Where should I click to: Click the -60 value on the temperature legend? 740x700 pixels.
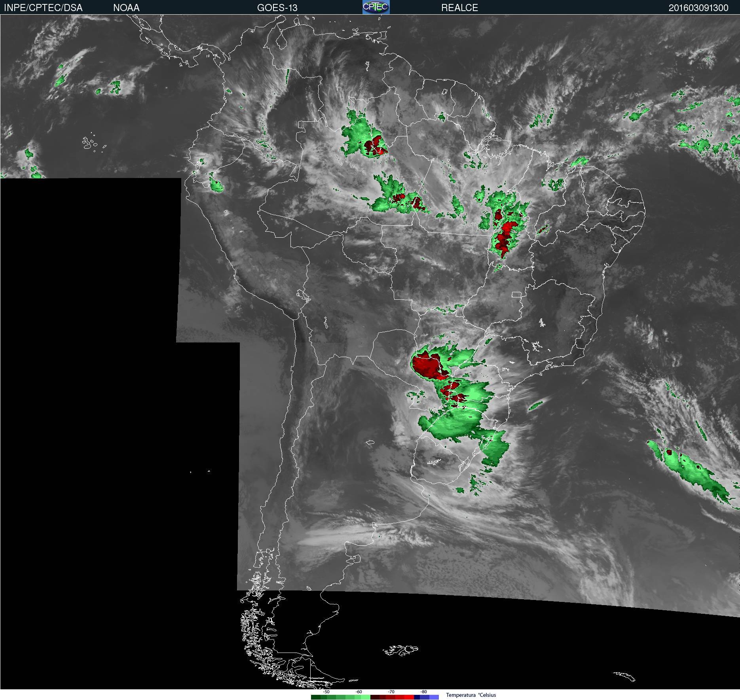click(x=359, y=692)
